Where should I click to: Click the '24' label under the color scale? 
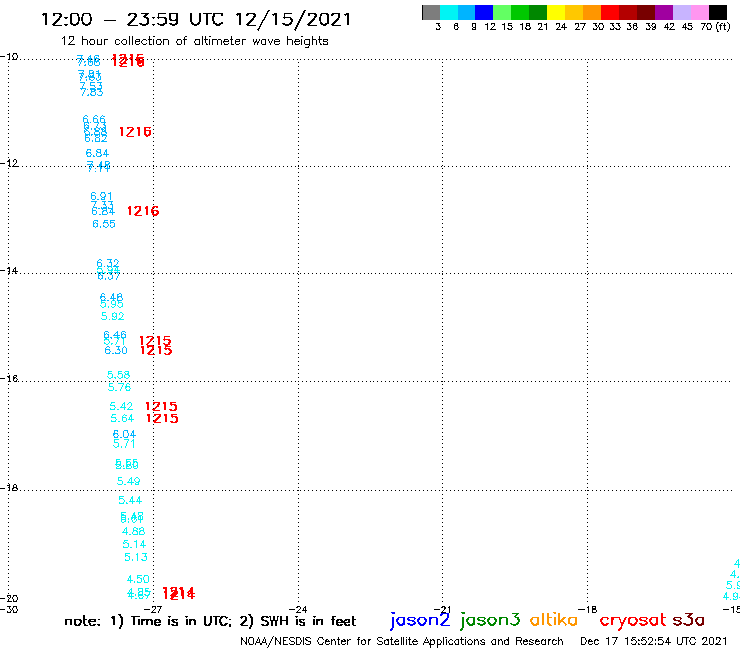[x=561, y=27]
